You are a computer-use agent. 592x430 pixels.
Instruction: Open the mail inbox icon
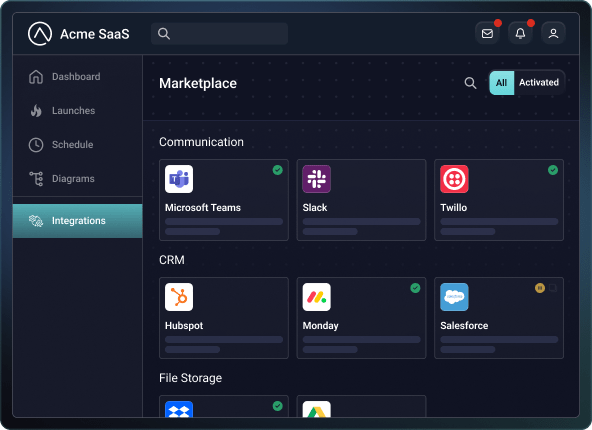coord(487,34)
